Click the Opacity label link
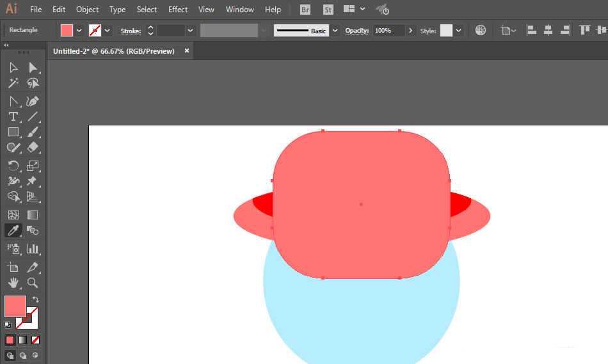 click(x=356, y=30)
